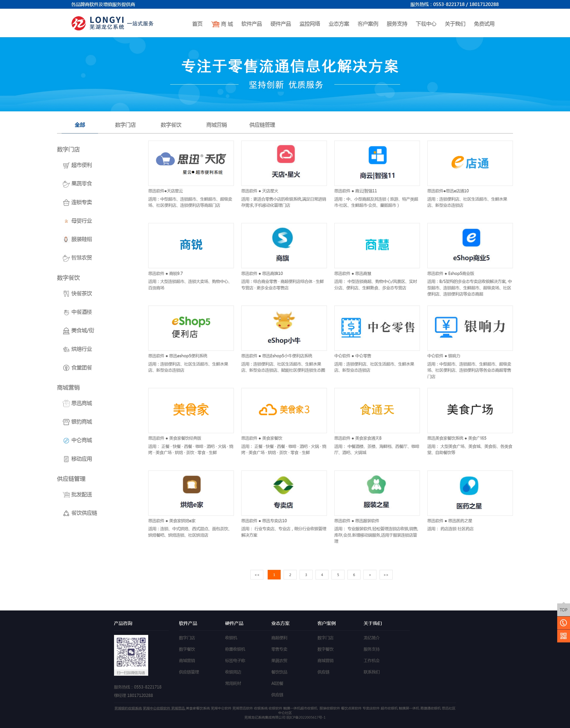Open 下载中心 navigation menu
This screenshot has width=570, height=728.
coord(426,24)
